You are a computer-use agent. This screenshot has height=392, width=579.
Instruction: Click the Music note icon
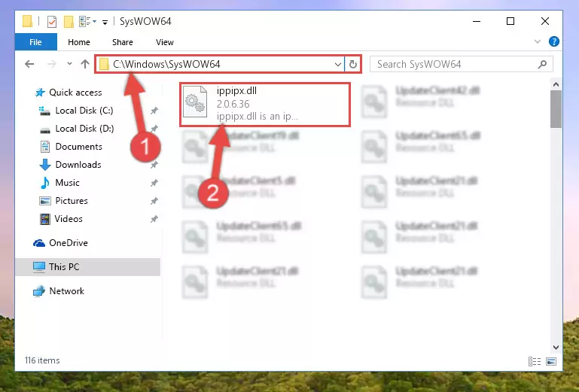coord(44,183)
